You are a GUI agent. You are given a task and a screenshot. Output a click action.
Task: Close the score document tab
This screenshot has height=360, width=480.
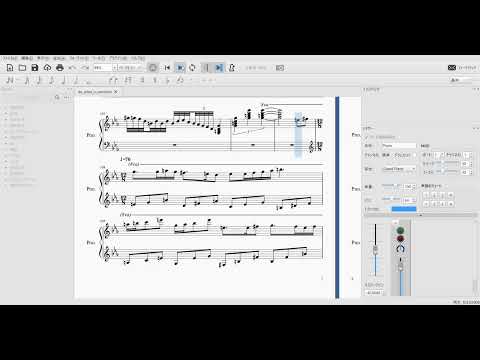pyautogui.click(x=116, y=92)
